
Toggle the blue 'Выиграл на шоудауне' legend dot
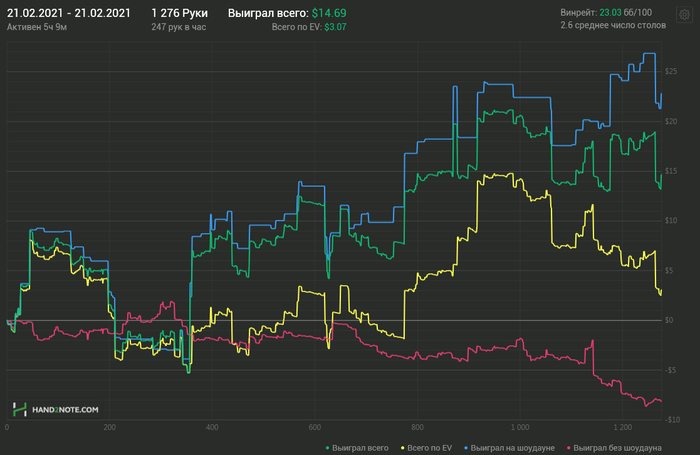466,448
